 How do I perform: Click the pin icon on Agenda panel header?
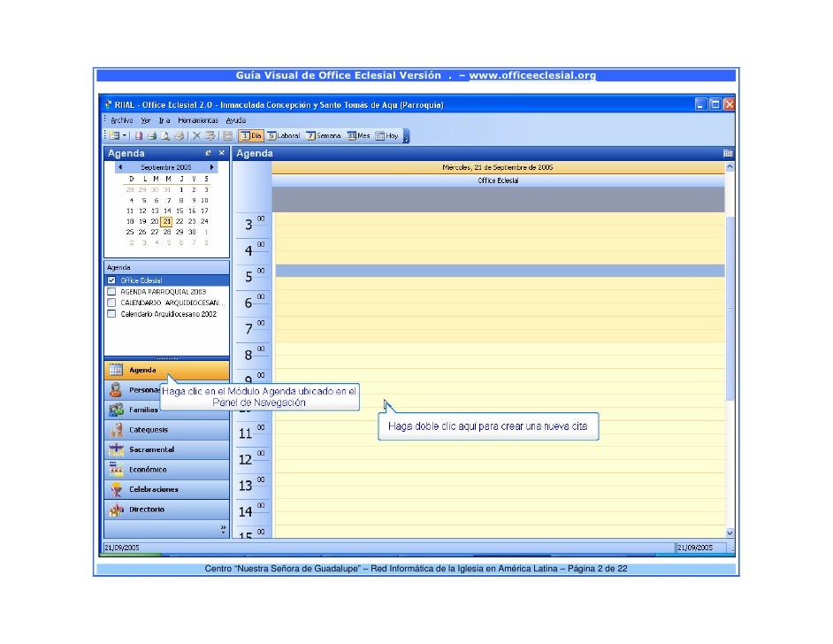click(x=209, y=153)
